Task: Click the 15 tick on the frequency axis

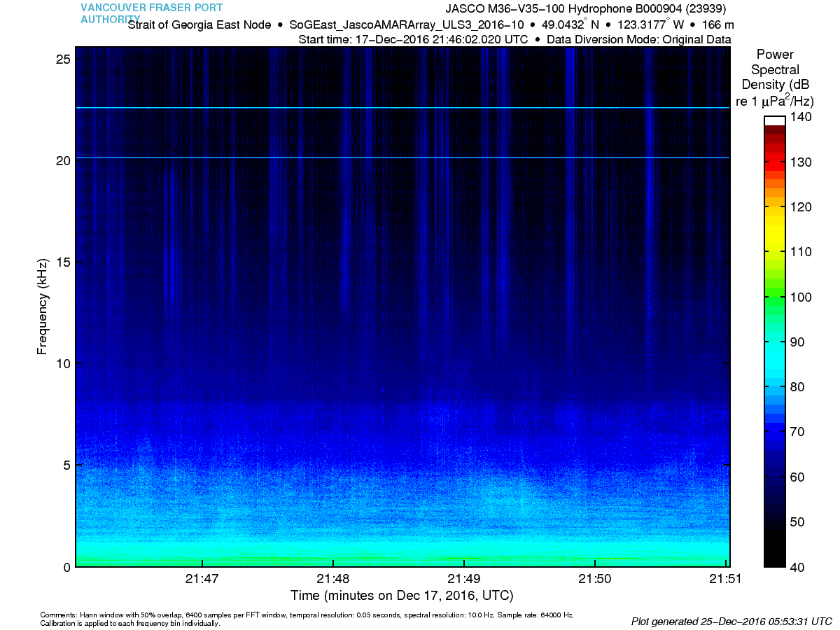Action: 62,262
